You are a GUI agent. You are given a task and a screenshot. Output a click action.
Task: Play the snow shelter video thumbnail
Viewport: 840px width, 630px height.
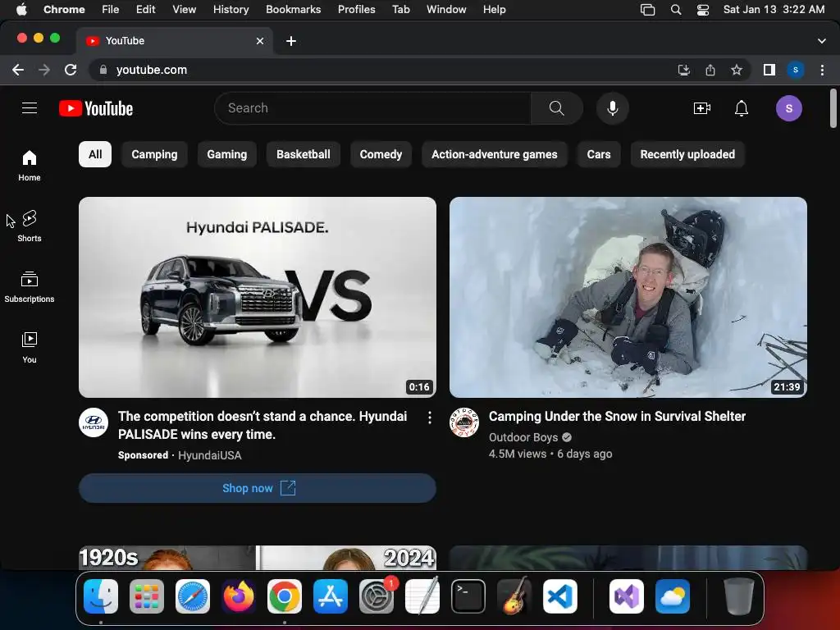pyautogui.click(x=628, y=297)
